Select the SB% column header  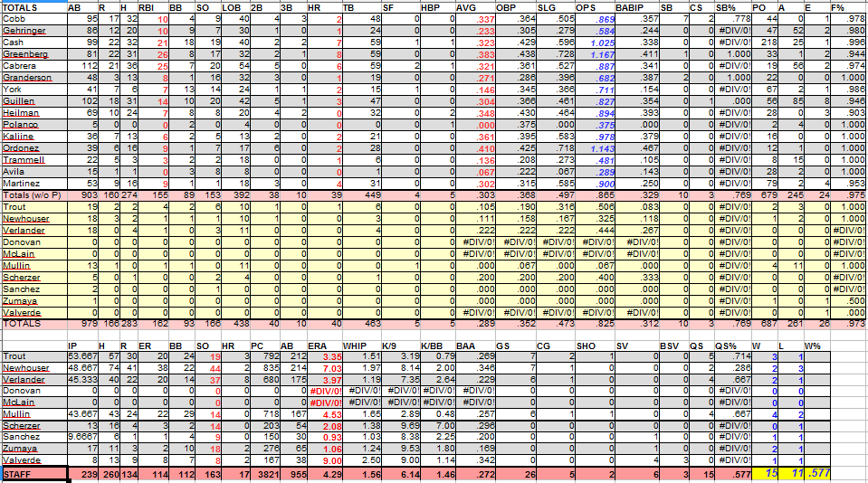pyautogui.click(x=733, y=8)
